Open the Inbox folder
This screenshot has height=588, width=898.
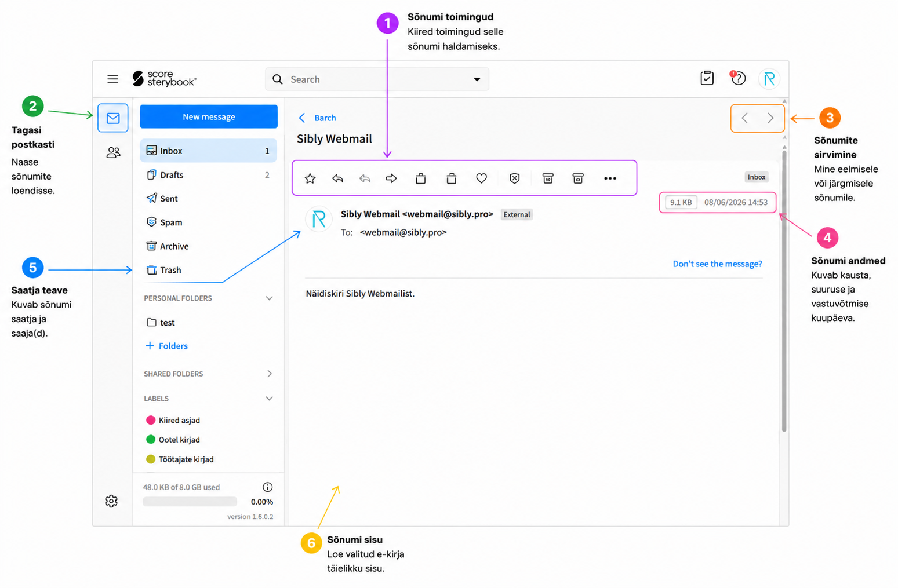point(208,151)
